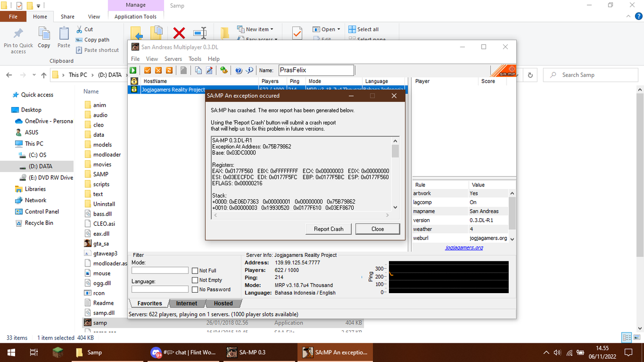
Task: Enable the No Password filter checkbox
Action: pos(195,290)
